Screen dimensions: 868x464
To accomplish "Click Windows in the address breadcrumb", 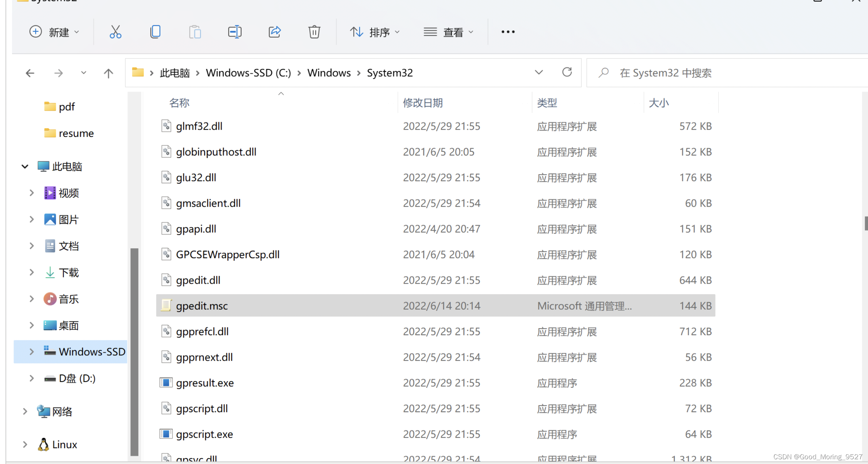I will point(329,73).
